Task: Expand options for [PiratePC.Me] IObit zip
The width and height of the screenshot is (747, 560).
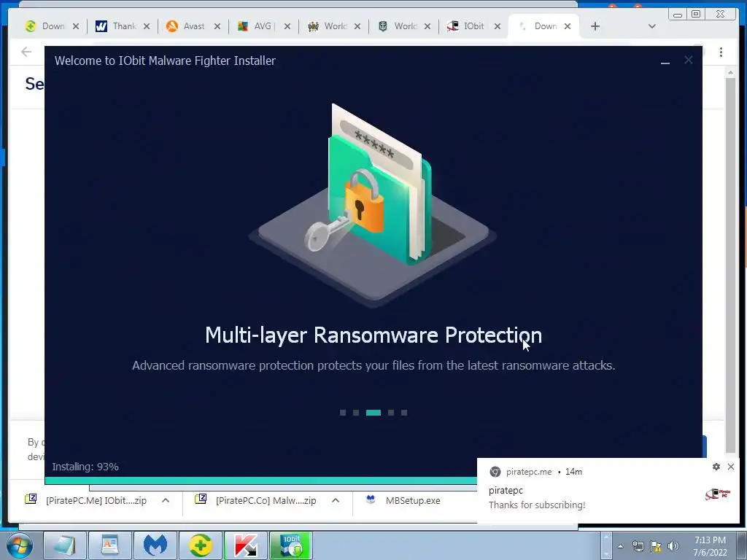Action: click(x=166, y=500)
